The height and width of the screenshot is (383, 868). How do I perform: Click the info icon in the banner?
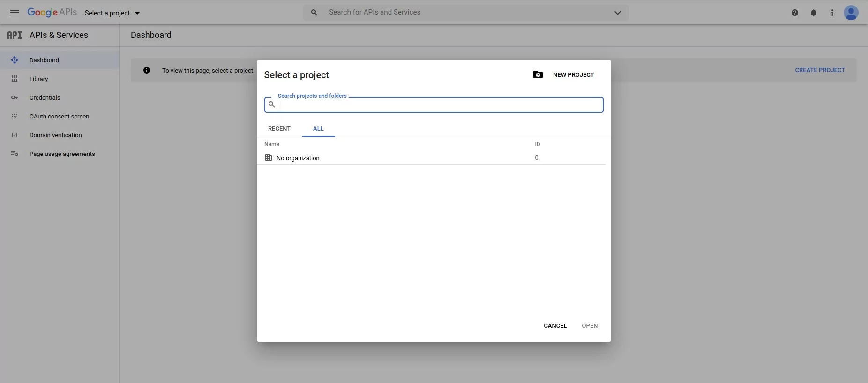(147, 70)
